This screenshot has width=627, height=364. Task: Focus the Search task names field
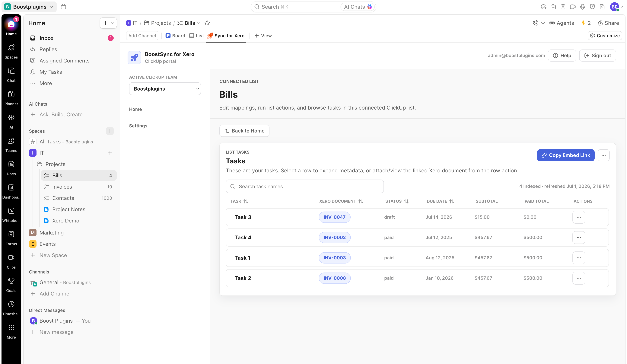click(304, 186)
